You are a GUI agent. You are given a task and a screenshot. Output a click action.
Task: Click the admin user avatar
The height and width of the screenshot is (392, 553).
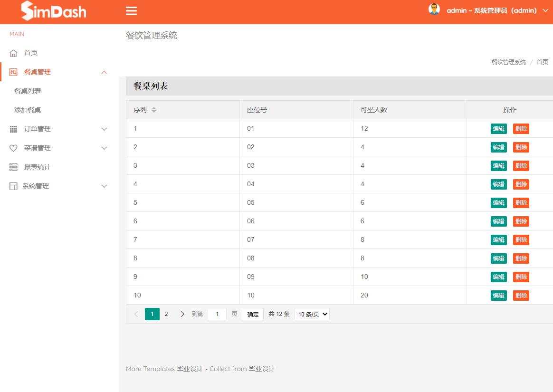[x=434, y=9]
